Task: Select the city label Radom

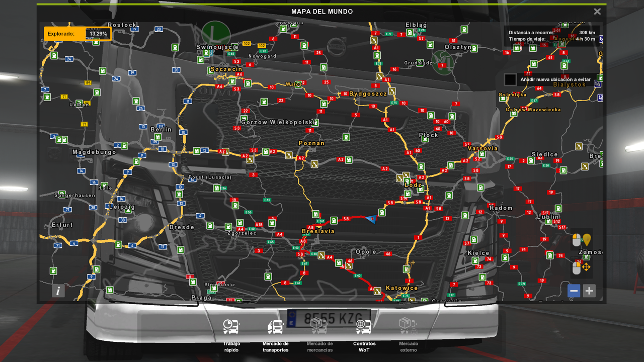Action: (x=501, y=208)
